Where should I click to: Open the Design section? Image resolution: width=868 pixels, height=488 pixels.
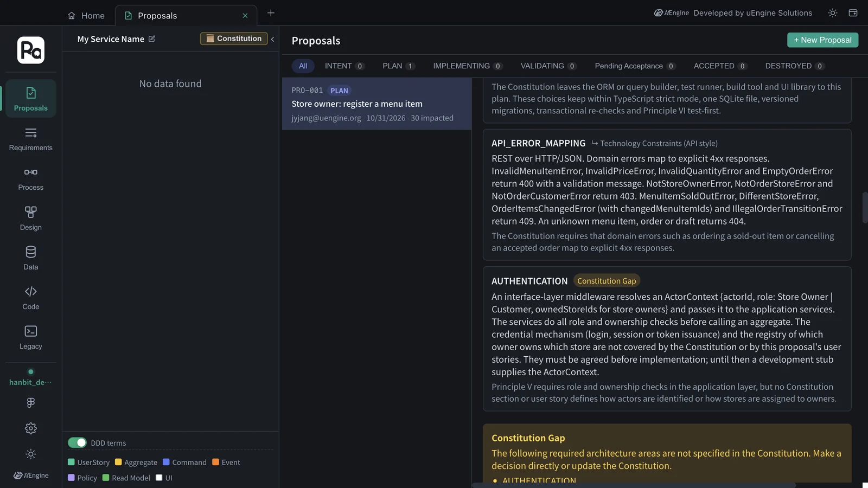(31, 218)
